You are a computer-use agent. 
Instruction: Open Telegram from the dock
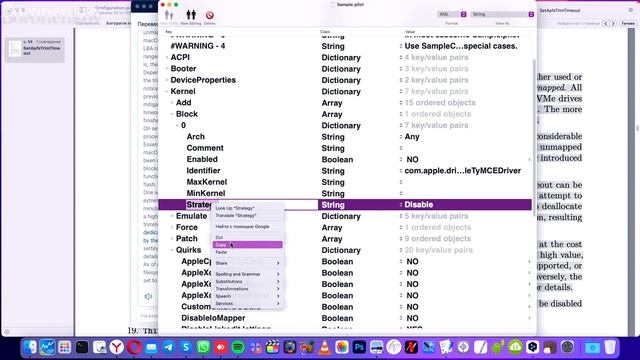pyautogui.click(x=169, y=347)
